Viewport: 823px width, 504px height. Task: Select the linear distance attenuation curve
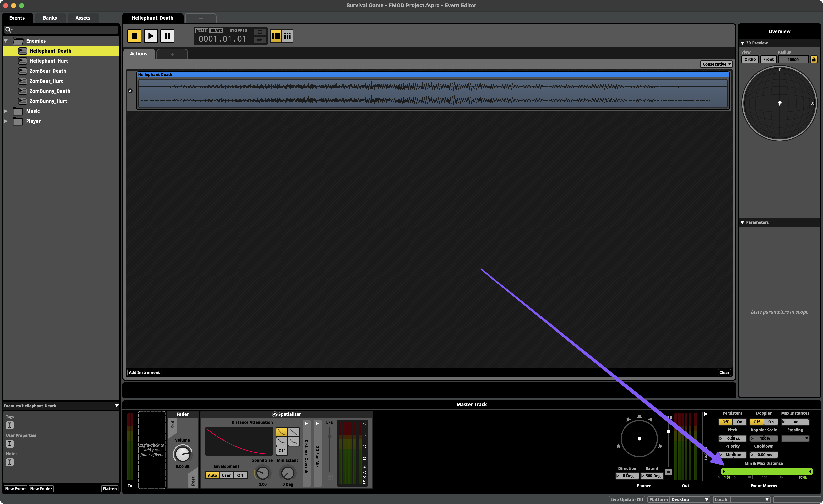click(294, 432)
